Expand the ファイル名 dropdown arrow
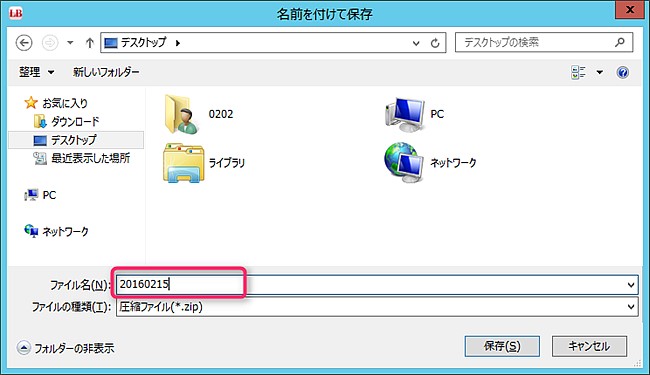The width and height of the screenshot is (650, 375). (x=631, y=285)
